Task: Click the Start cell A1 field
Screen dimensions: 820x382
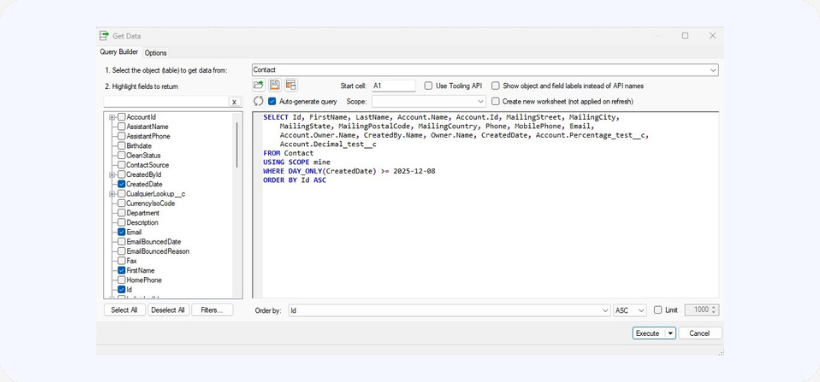Action: 393,85
